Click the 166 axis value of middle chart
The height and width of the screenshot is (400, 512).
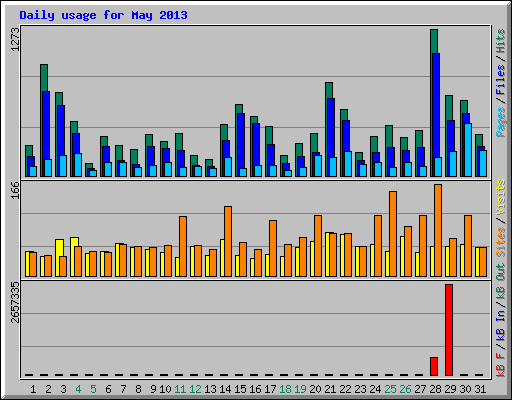15,190
